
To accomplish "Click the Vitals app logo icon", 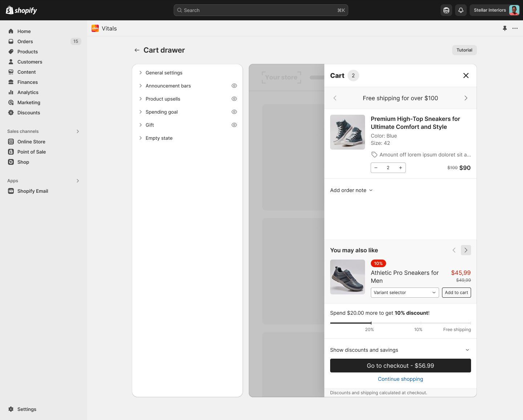I will tap(95, 28).
